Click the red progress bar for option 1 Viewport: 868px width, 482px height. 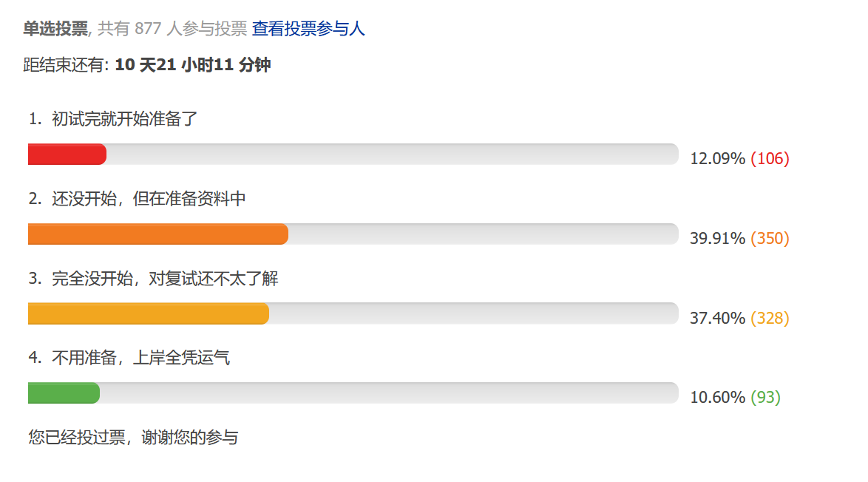coord(67,155)
